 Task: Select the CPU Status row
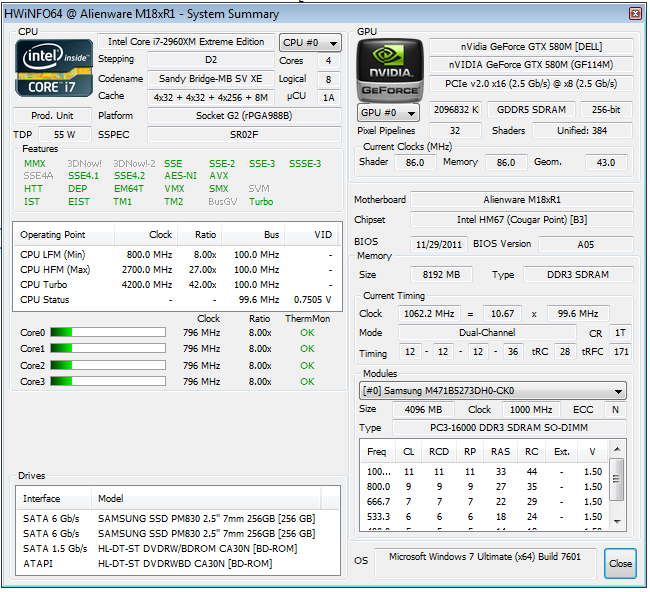pyautogui.click(x=177, y=300)
